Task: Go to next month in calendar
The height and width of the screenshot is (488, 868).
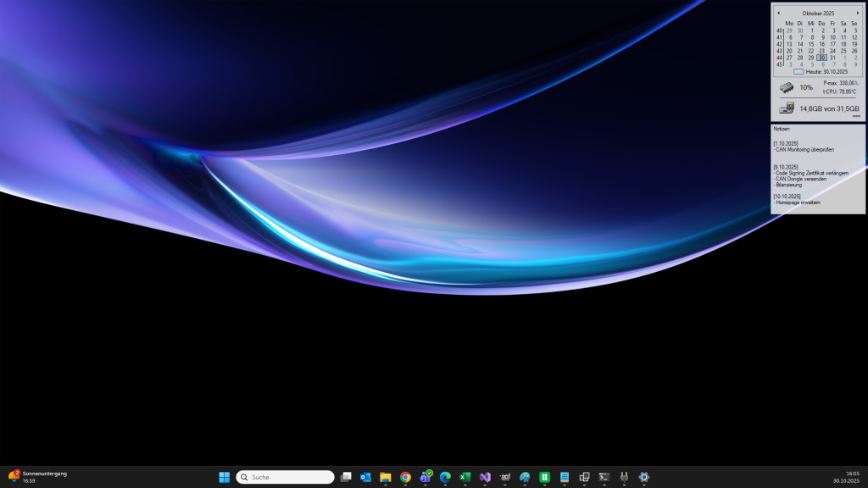Action: click(x=858, y=13)
